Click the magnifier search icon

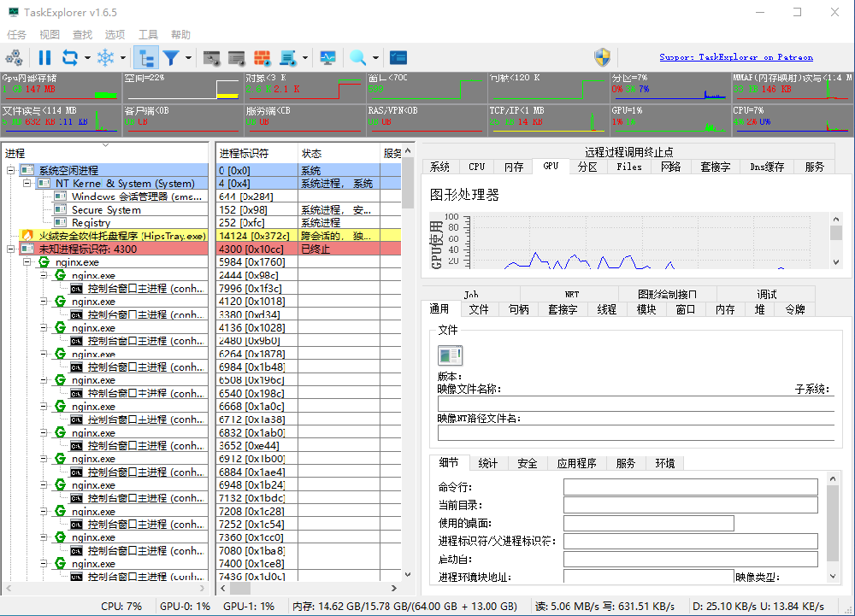point(359,57)
